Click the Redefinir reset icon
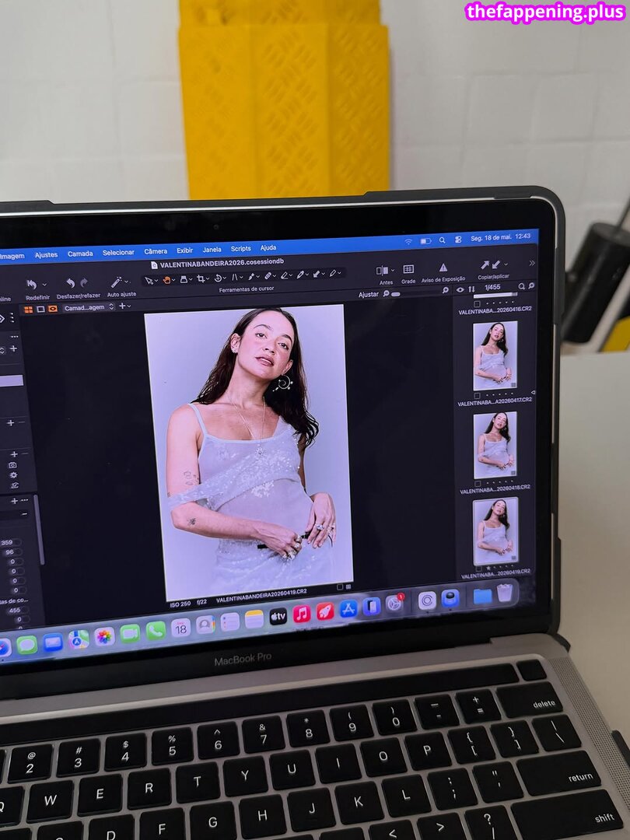Screen dimensions: 630x840 32,285
